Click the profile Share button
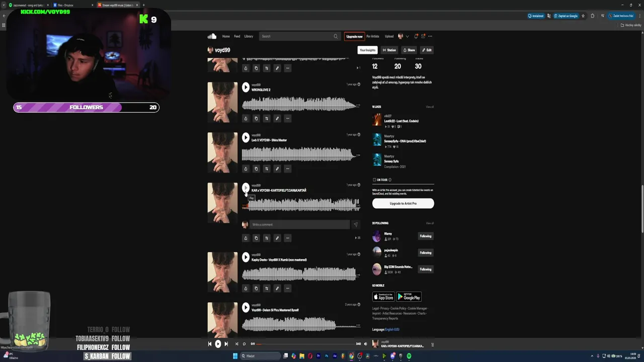This screenshot has height=362, width=644. coord(409,50)
